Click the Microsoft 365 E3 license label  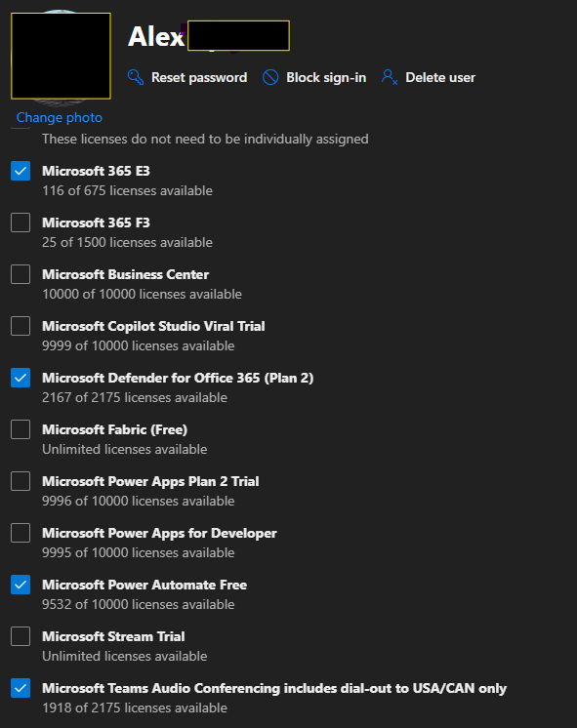96,171
